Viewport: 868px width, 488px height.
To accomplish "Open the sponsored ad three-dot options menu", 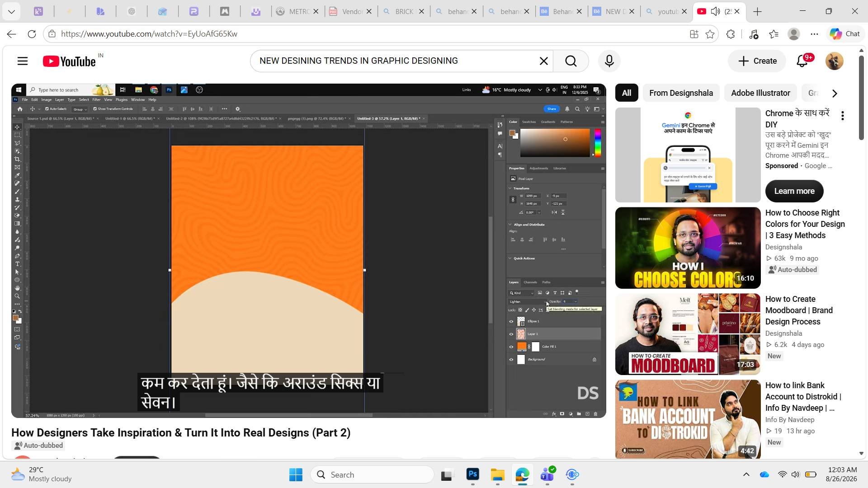I will point(842,116).
